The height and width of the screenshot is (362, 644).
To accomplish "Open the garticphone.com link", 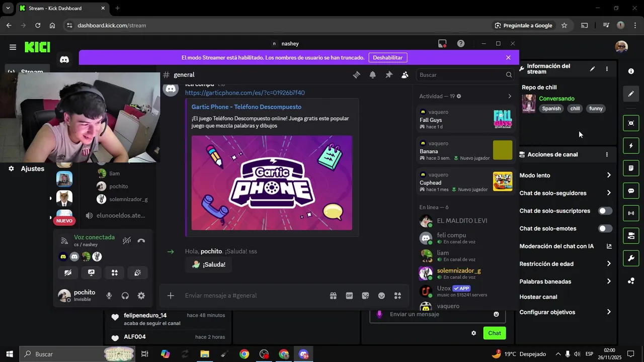I will point(245,93).
